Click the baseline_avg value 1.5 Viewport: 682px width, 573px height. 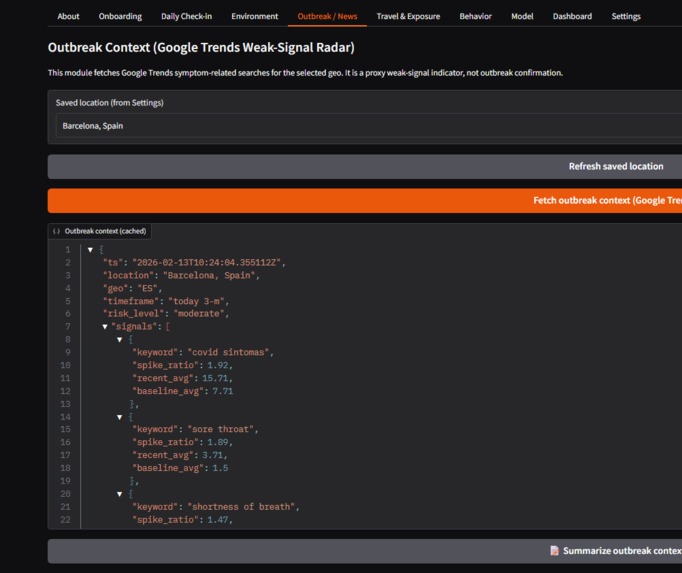(x=220, y=468)
